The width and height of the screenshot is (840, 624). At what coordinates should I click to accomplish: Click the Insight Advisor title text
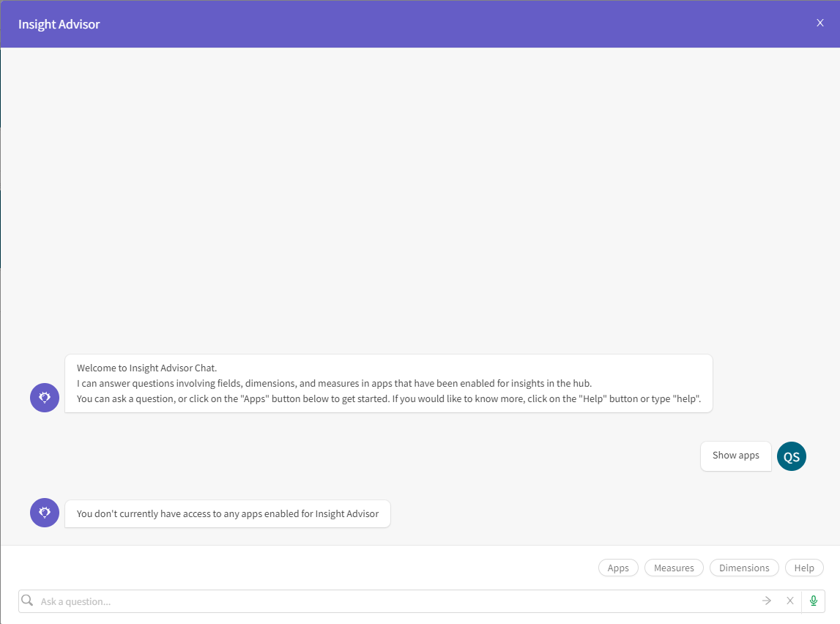click(x=59, y=23)
